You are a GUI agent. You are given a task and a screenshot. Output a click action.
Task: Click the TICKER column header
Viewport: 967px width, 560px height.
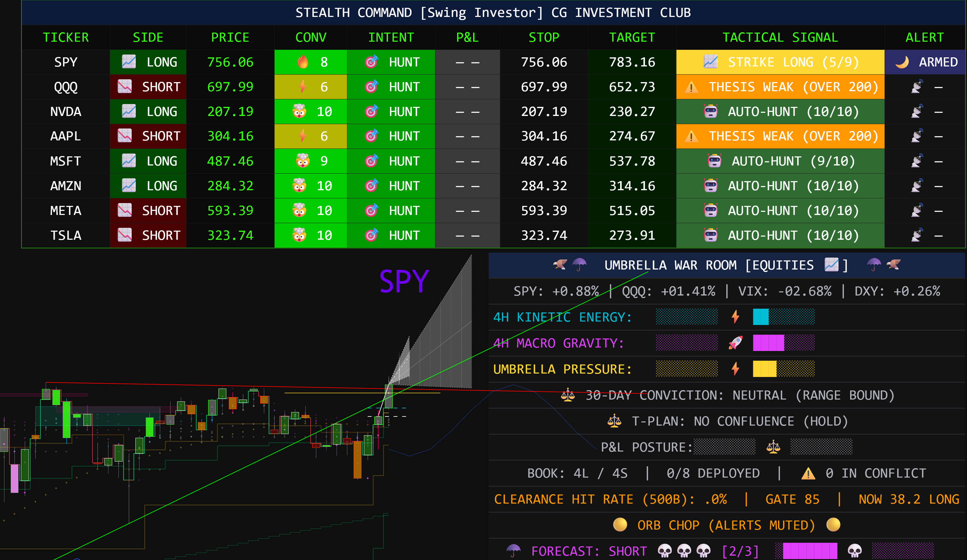point(66,37)
